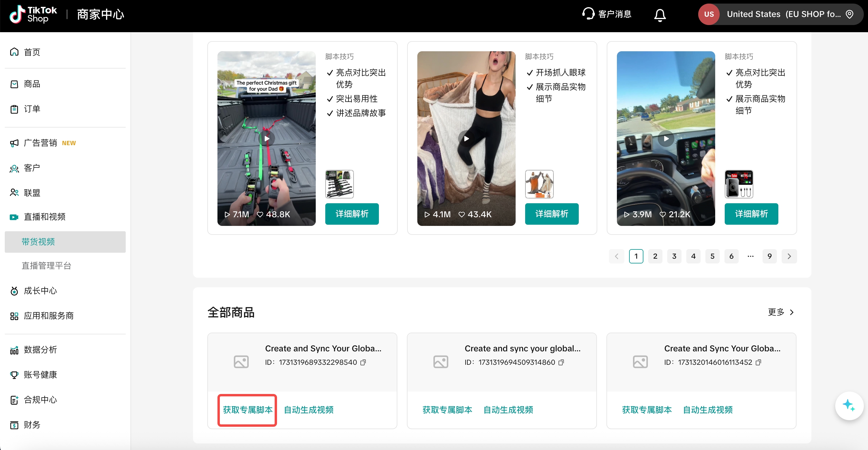The height and width of the screenshot is (450, 868).
Task: Go to next page arrow
Action: 789,256
